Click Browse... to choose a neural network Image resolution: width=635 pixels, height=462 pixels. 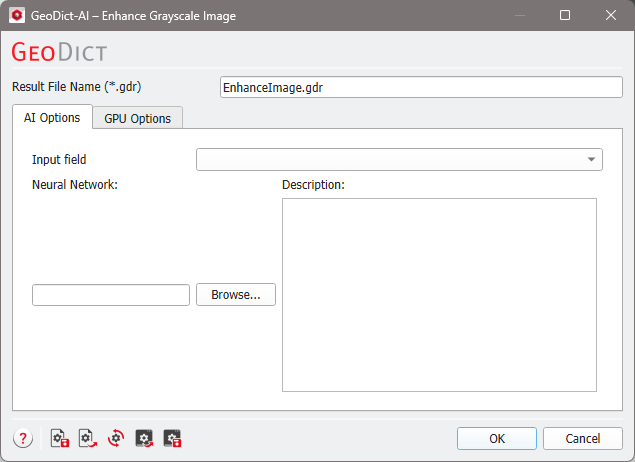pyautogui.click(x=236, y=294)
